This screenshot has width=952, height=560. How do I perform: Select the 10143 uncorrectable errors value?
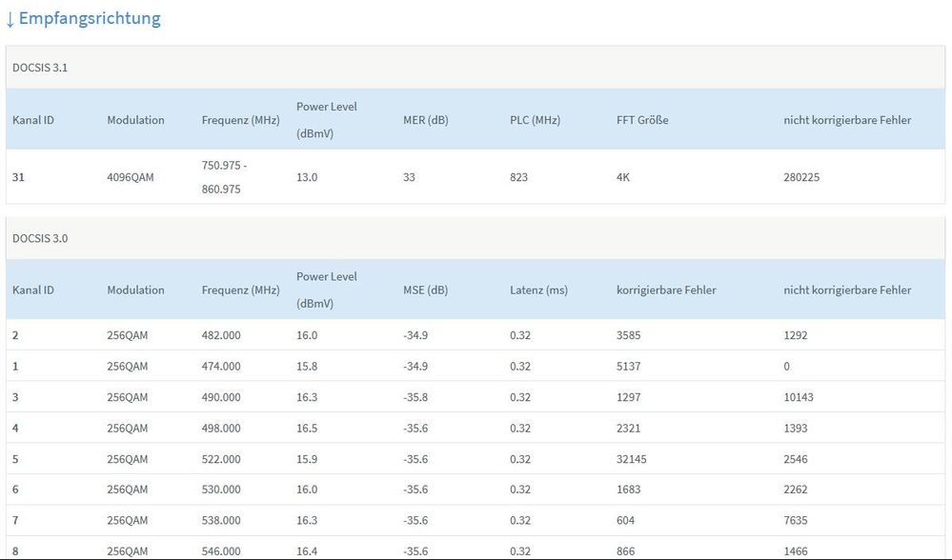pos(799,396)
